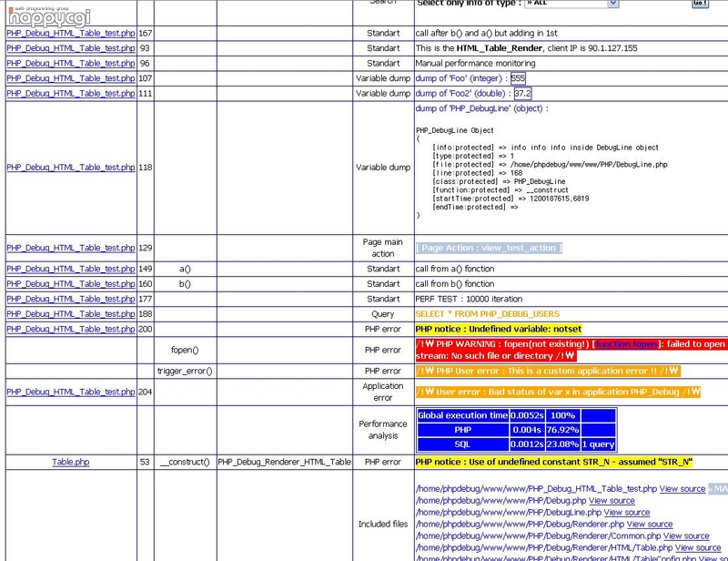Image resolution: width=728 pixels, height=561 pixels.
Task: Open test file link on line 93 row
Action: click(71, 48)
